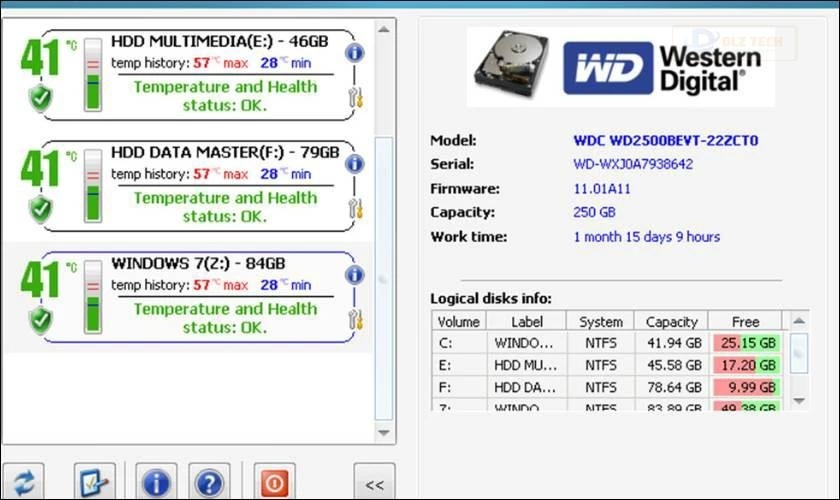Open info for HDD MULTIMEDIA(E:) drive
The width and height of the screenshot is (840, 500).
pyautogui.click(x=355, y=53)
